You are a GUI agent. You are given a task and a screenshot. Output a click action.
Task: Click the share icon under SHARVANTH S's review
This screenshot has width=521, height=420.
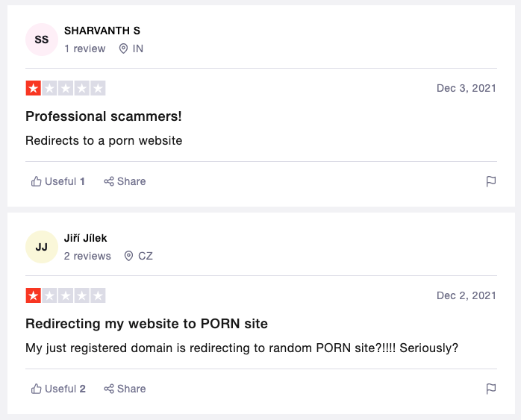coord(109,181)
